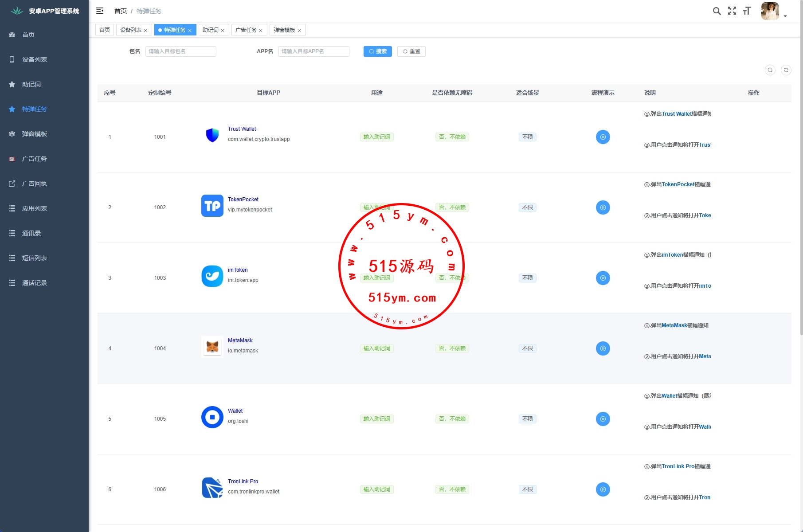Click the 目标APP column header
This screenshot has height=532, width=803.
coord(269,93)
